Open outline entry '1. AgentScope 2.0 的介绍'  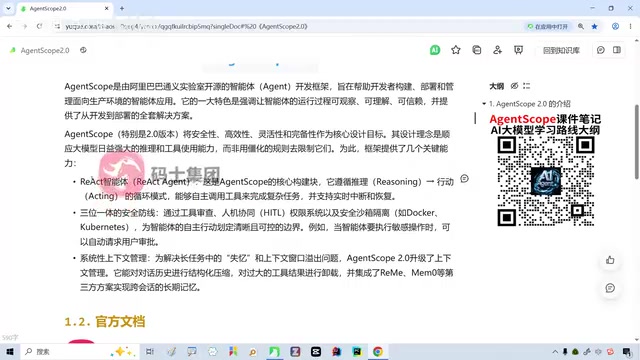(530, 104)
